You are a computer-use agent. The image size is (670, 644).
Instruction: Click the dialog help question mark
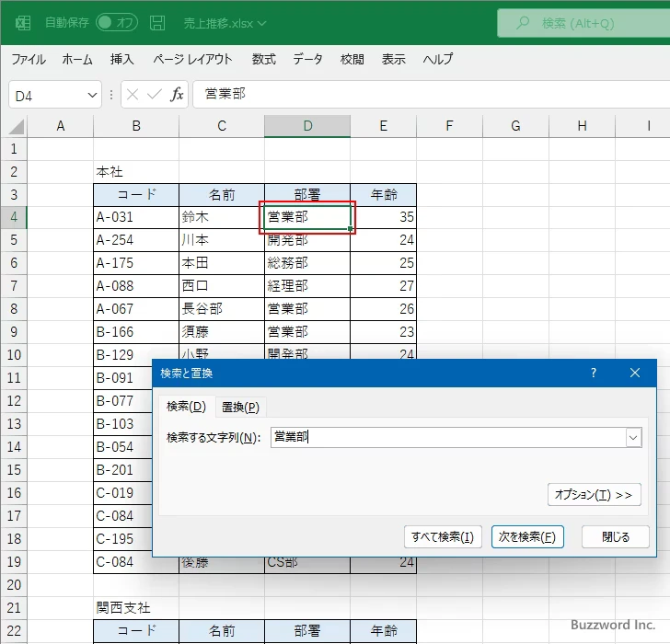tap(593, 373)
